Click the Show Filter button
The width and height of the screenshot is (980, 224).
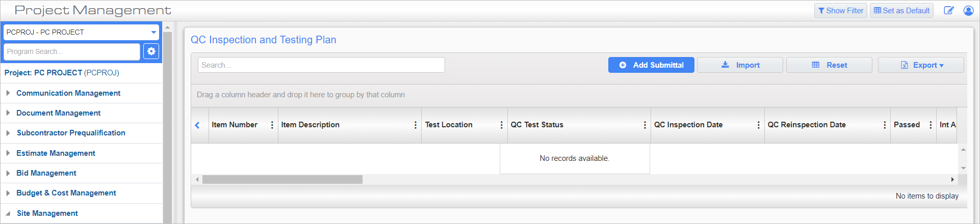coord(841,11)
